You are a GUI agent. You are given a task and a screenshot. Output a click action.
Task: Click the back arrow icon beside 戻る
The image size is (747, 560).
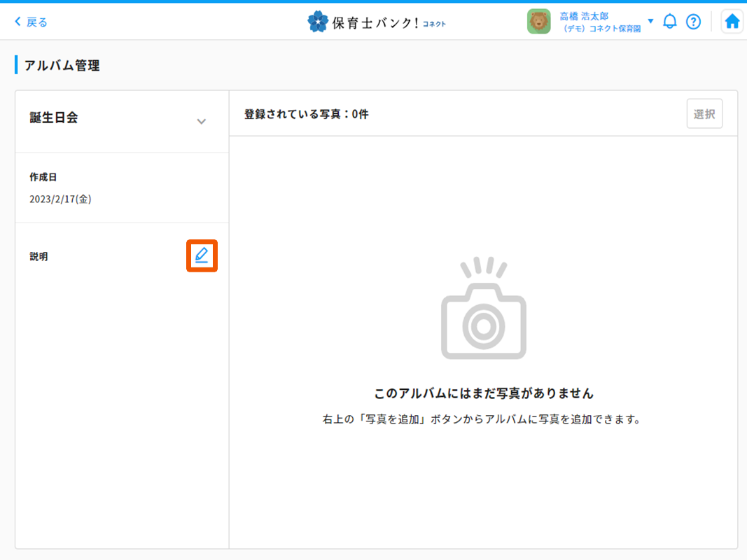(x=17, y=21)
